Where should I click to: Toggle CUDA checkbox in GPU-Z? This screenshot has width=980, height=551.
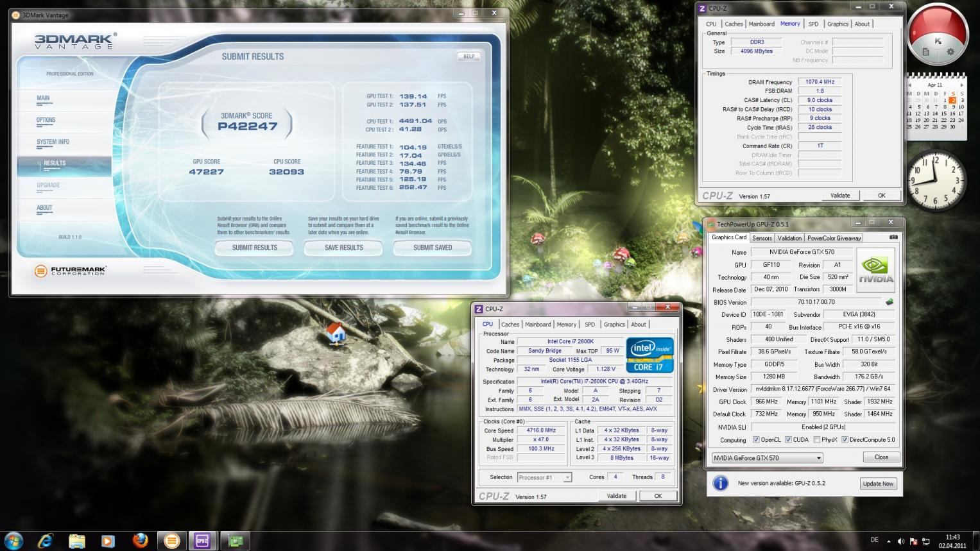[788, 440]
